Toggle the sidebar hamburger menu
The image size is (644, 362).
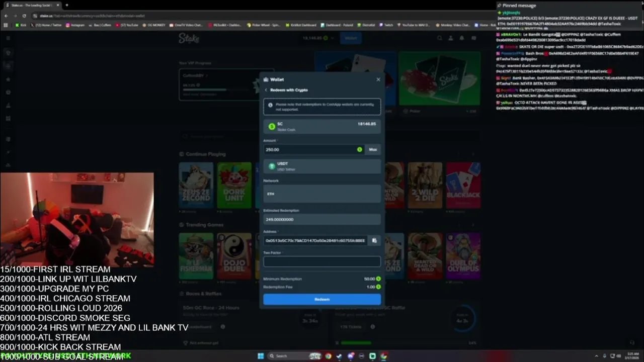[x=8, y=38]
